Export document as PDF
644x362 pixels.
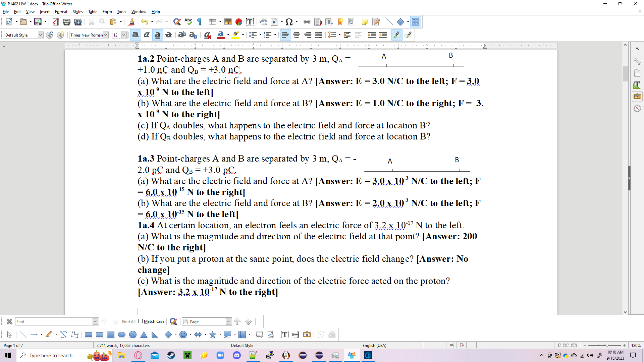tap(56, 22)
